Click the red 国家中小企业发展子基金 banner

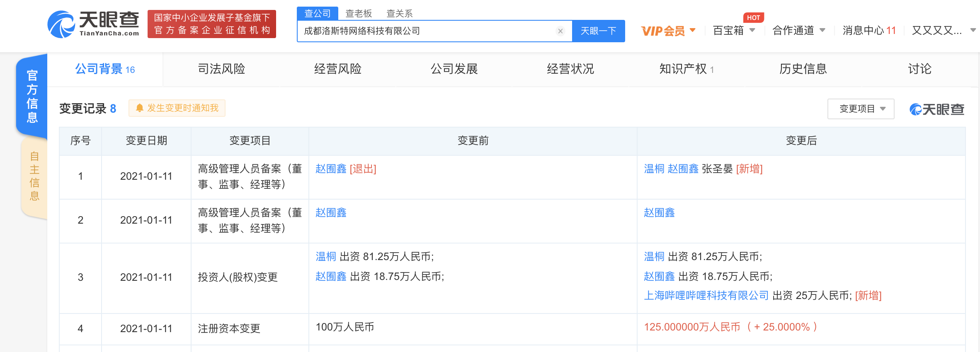click(212, 24)
